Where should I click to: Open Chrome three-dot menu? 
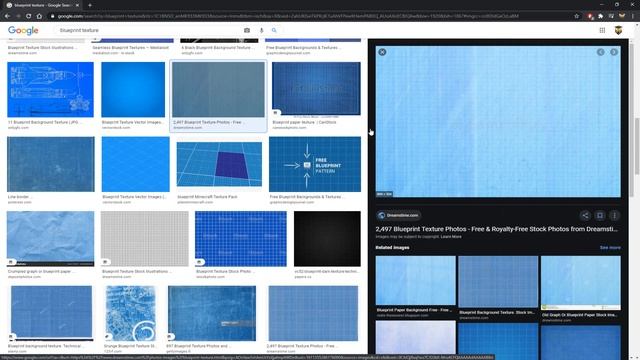click(633, 16)
